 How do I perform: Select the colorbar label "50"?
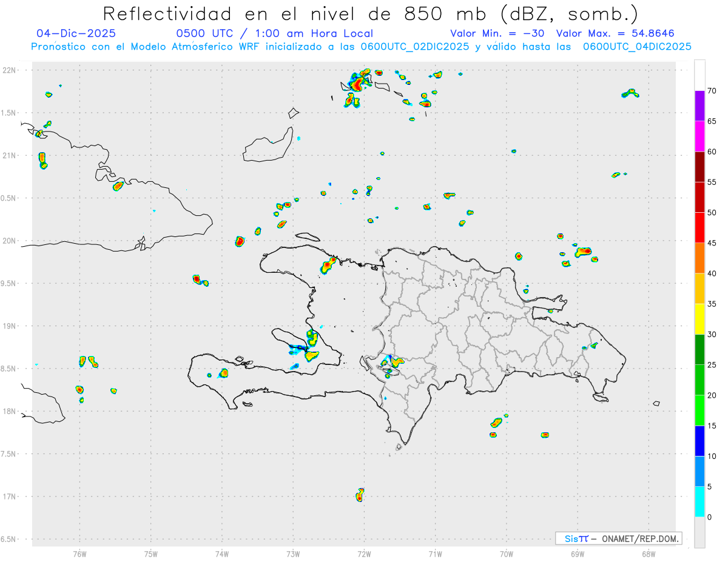coord(712,213)
